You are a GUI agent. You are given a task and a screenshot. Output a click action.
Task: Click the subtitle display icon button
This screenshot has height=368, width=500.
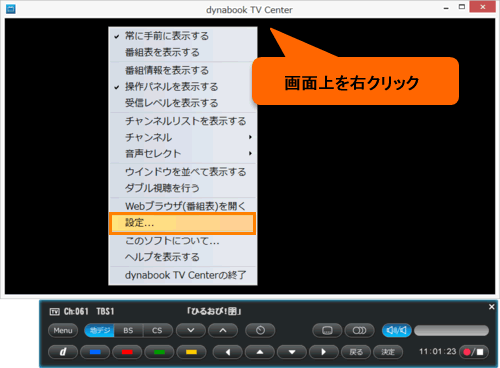pos(327,330)
